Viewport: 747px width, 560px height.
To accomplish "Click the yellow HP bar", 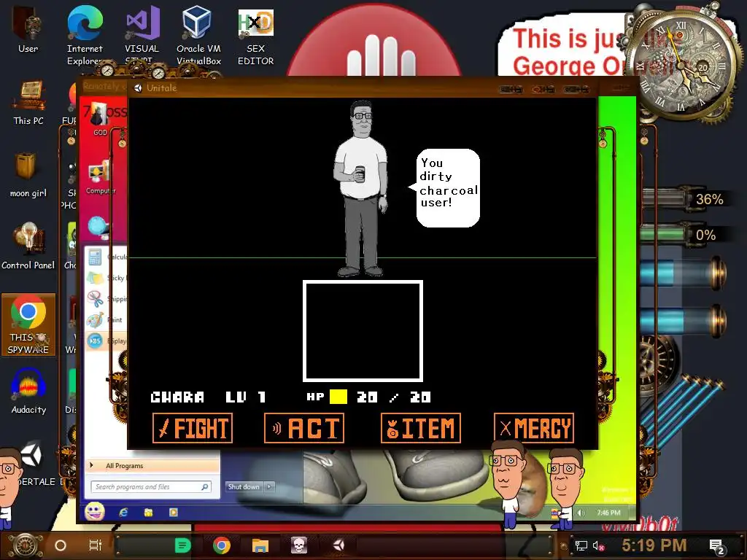I will [x=338, y=397].
